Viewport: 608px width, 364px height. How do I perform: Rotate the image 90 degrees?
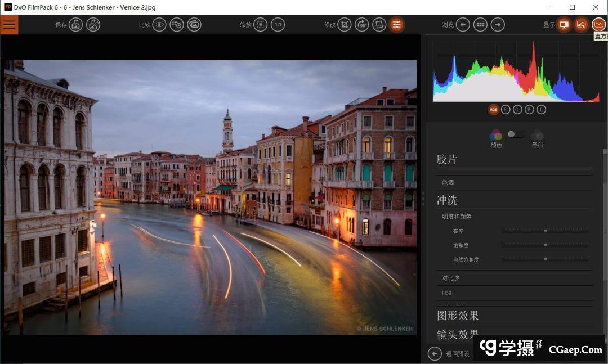coord(362,25)
